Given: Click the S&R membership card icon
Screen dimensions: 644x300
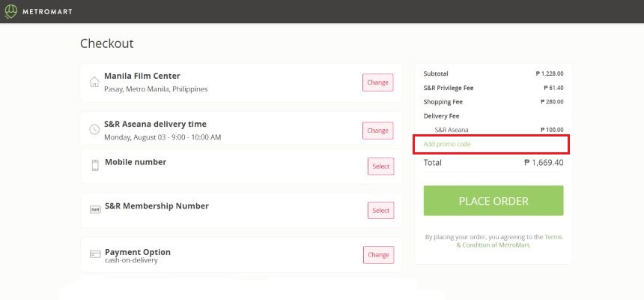Looking at the screenshot, I should tap(95, 209).
